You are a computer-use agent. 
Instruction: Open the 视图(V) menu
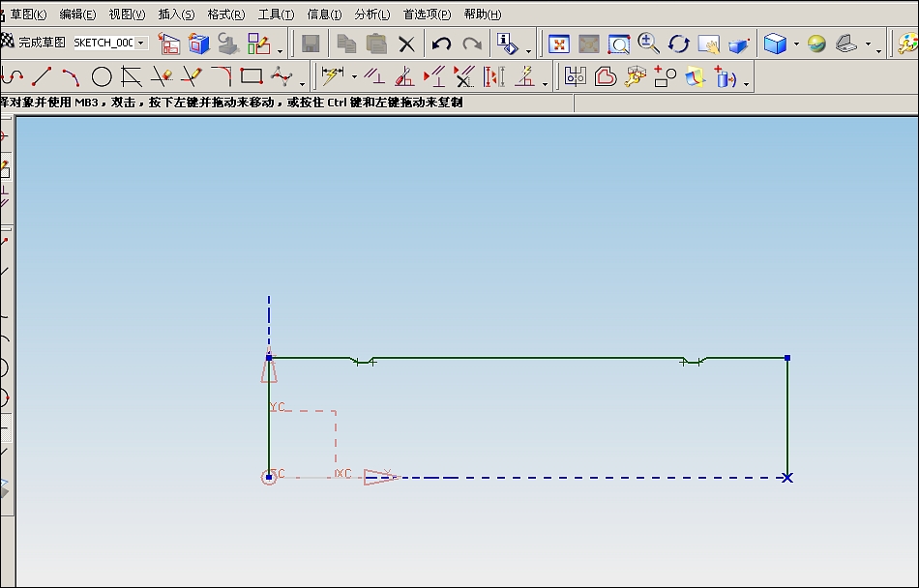tap(127, 15)
